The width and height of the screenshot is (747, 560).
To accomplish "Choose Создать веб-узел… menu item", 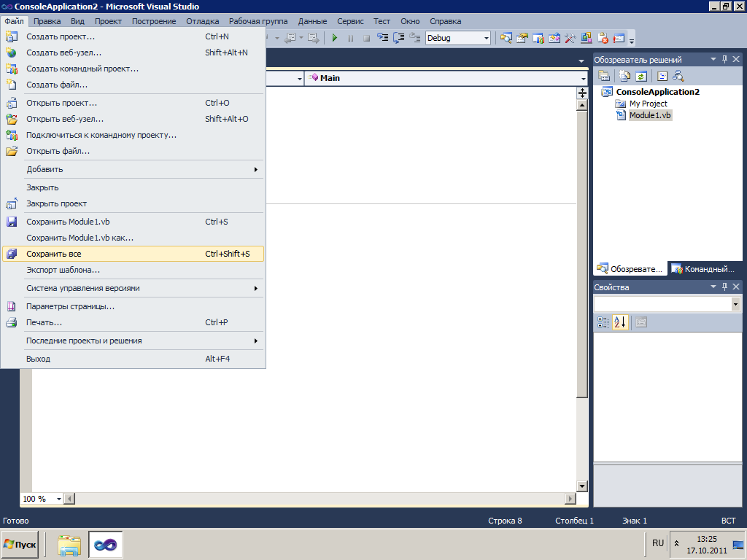I will click(133, 52).
